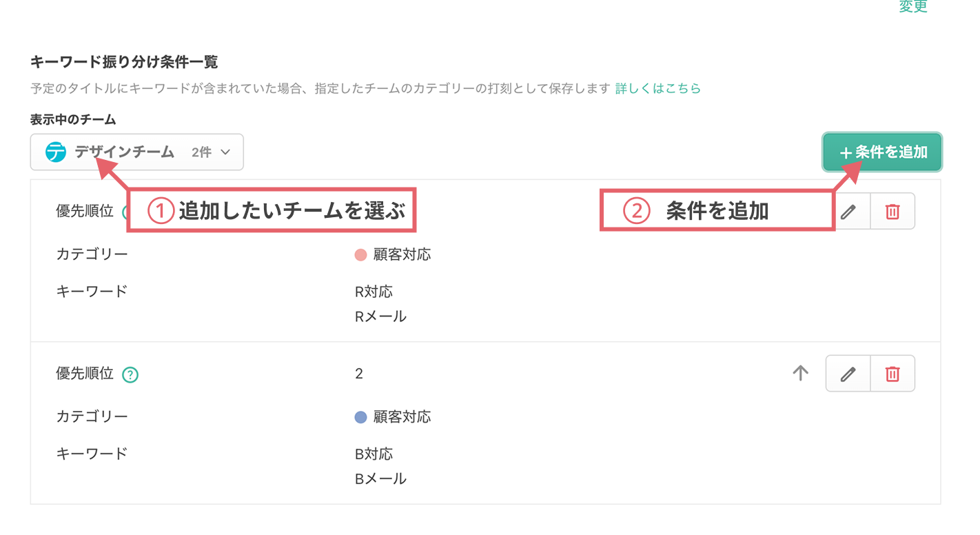Screen dimensions: 980x535
Task: Click the 変更 link at top right
Action: pyautogui.click(x=913, y=7)
